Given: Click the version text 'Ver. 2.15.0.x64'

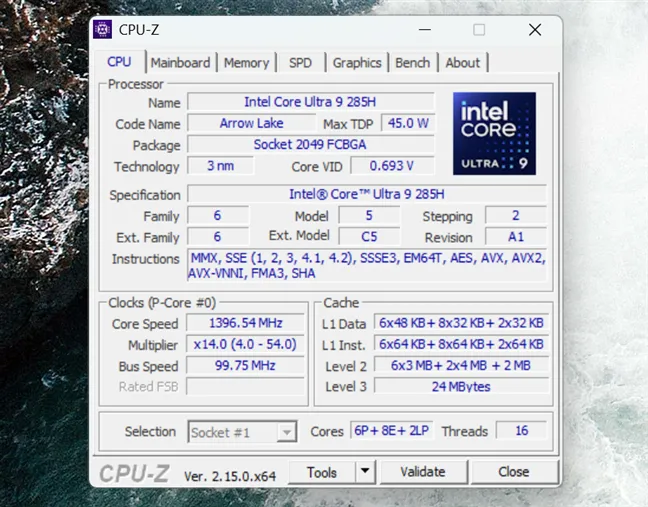Looking at the screenshot, I should (x=230, y=476).
